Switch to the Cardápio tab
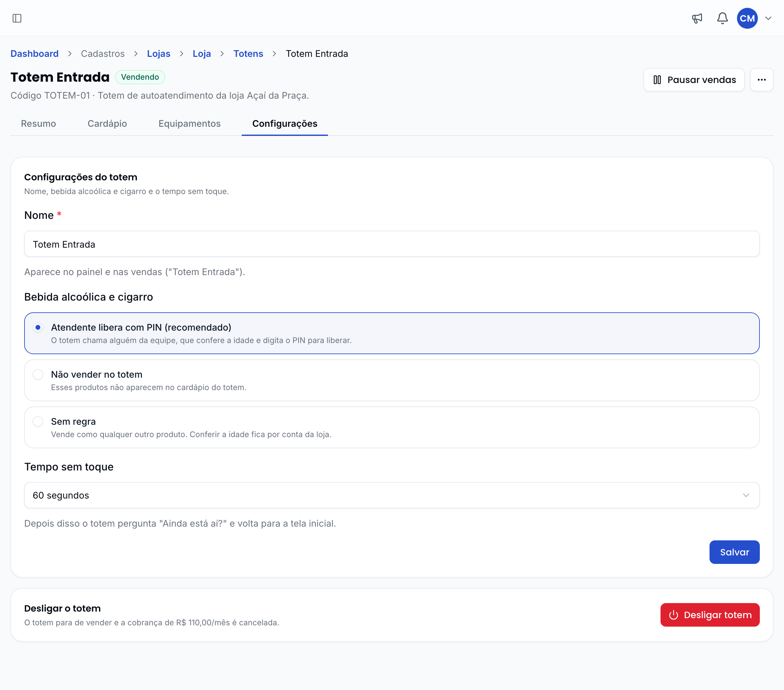Screen dimensions: 784x690 pyautogui.click(x=107, y=123)
